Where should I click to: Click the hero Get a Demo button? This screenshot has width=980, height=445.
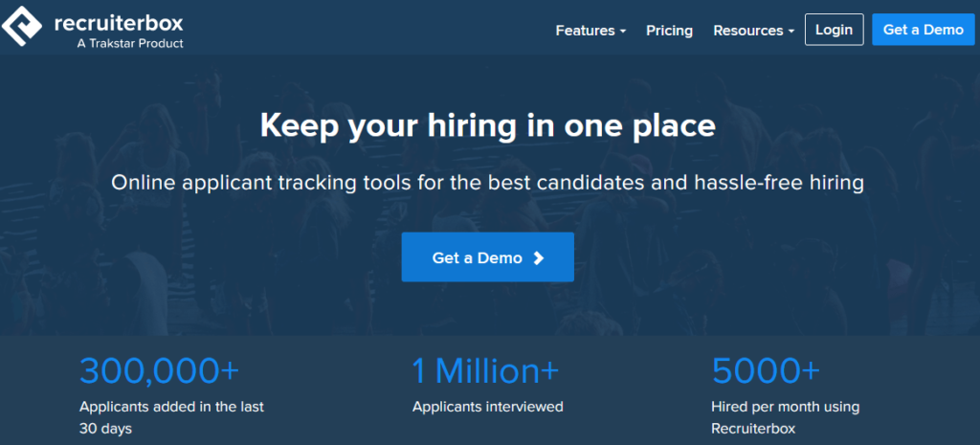tap(487, 257)
